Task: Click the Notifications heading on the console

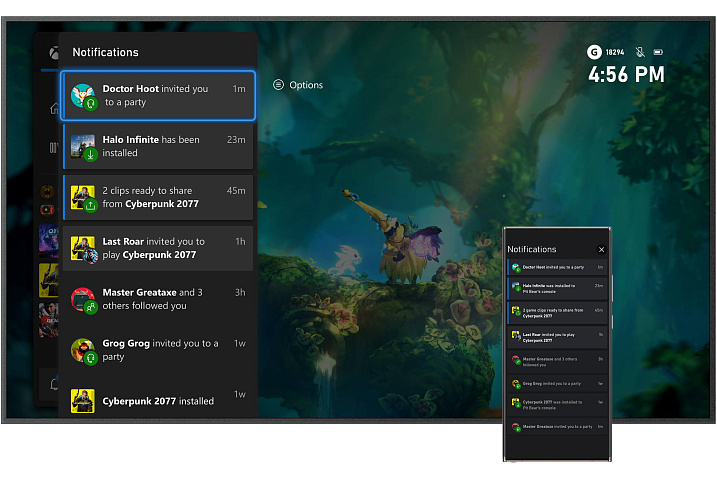Action: 105,52
